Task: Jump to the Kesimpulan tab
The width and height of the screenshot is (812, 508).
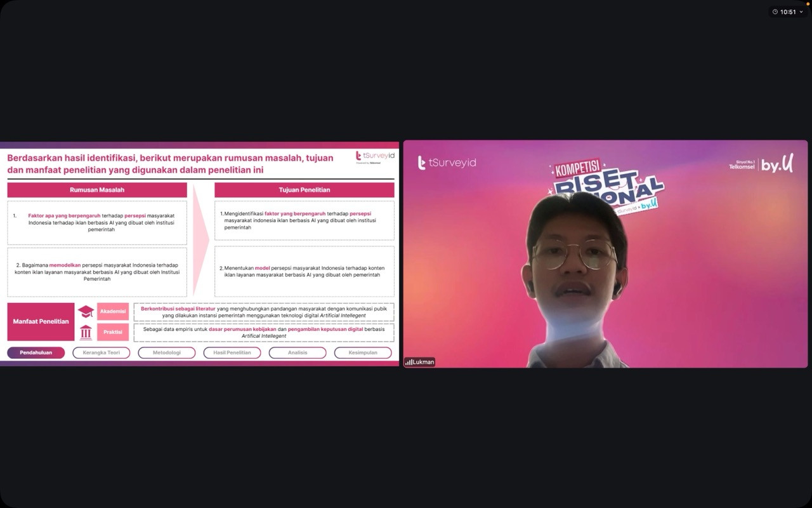Action: point(363,352)
